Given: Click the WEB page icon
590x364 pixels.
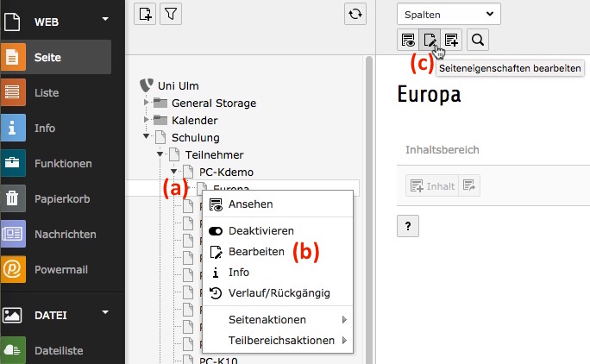Looking at the screenshot, I should tap(12, 22).
